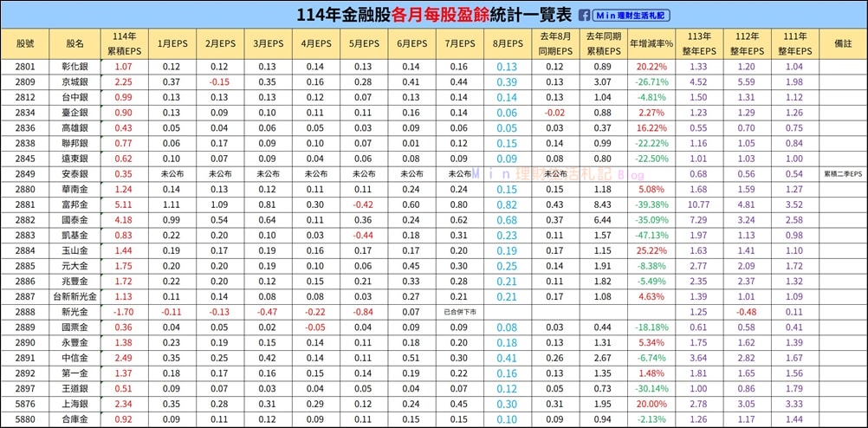Screen dimensions: 868x428
Task: Select the 股號 column header
Action: pos(25,43)
